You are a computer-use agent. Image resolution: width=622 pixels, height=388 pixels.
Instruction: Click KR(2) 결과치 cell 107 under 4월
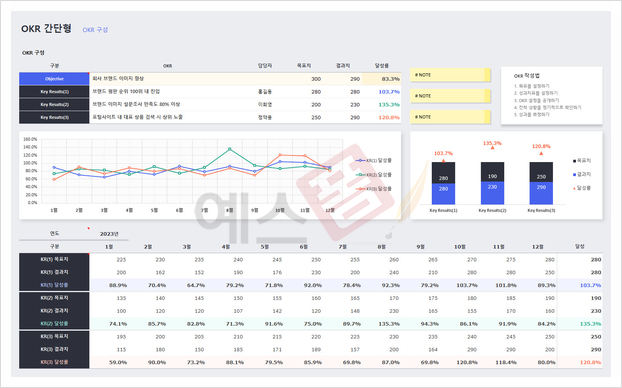click(238, 311)
